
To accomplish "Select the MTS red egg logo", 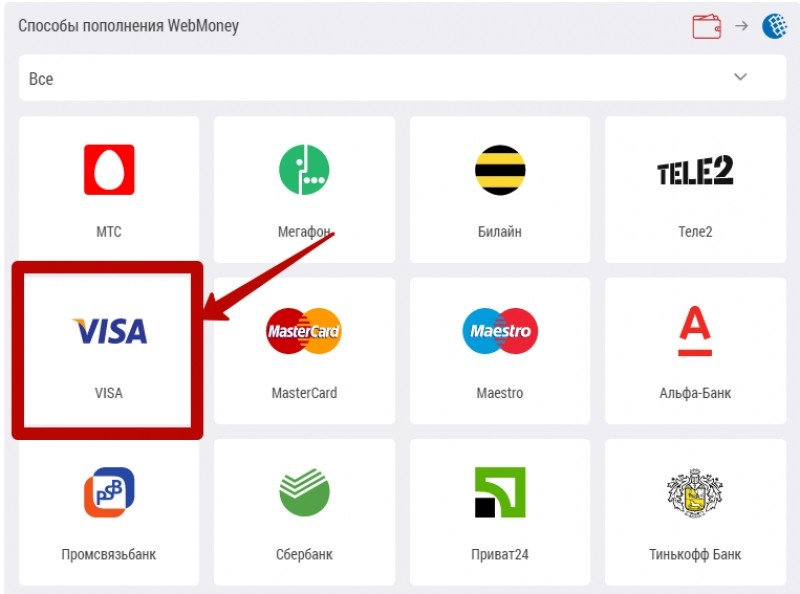I will (x=109, y=169).
